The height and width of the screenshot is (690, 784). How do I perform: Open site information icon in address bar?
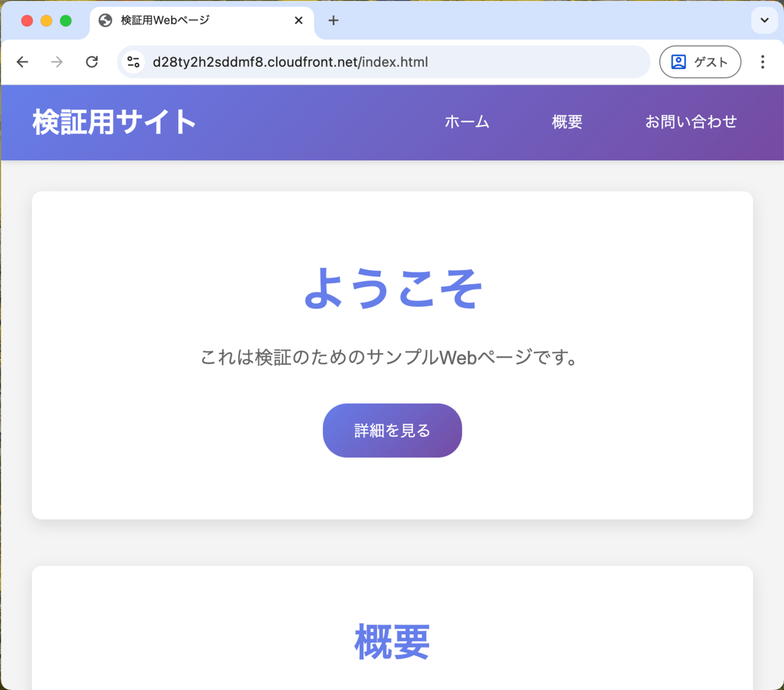134,62
